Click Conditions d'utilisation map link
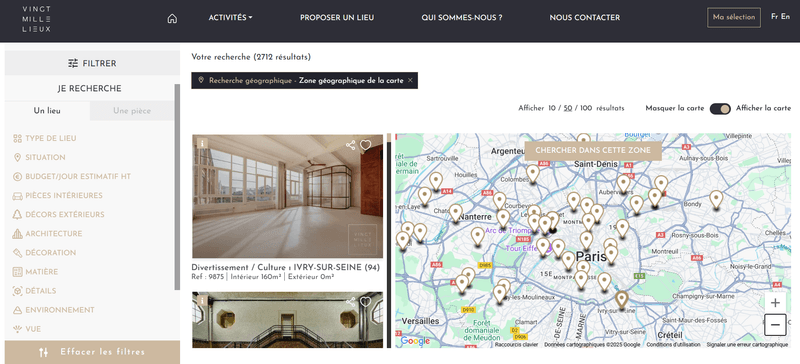The image size is (800, 364). click(673, 345)
